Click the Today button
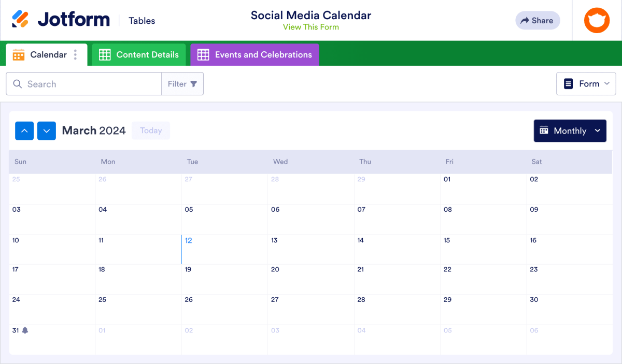622x364 pixels. click(150, 130)
